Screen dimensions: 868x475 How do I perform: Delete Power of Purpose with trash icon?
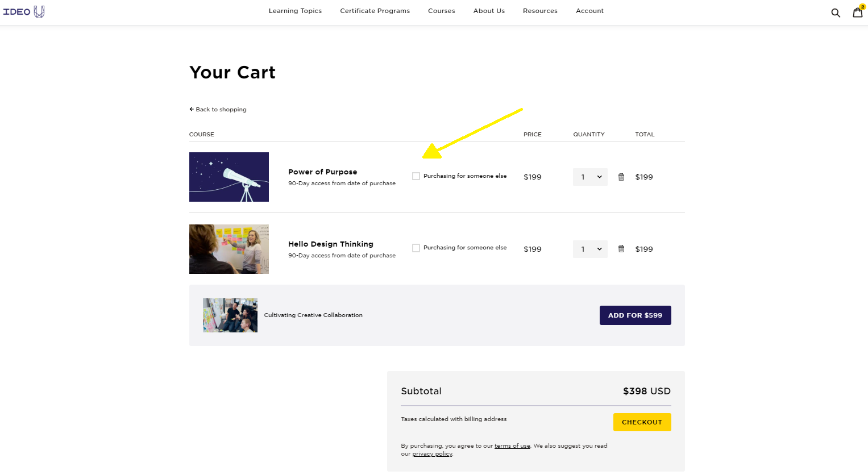621,177
